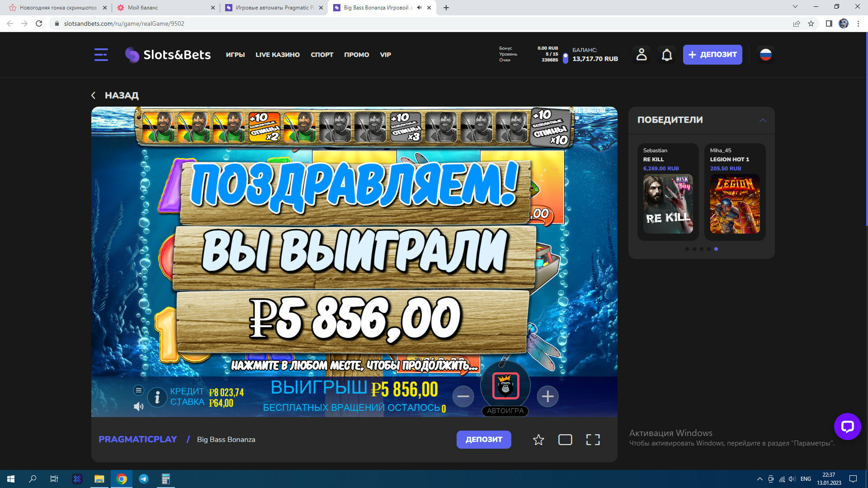Open the live chat support bubble
Image resolution: width=868 pixels, height=488 pixels.
pos(847,426)
